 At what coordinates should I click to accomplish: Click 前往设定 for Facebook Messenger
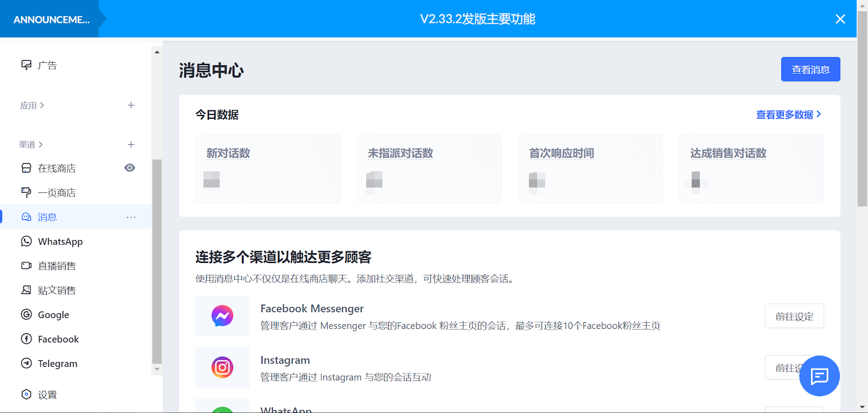click(x=794, y=316)
